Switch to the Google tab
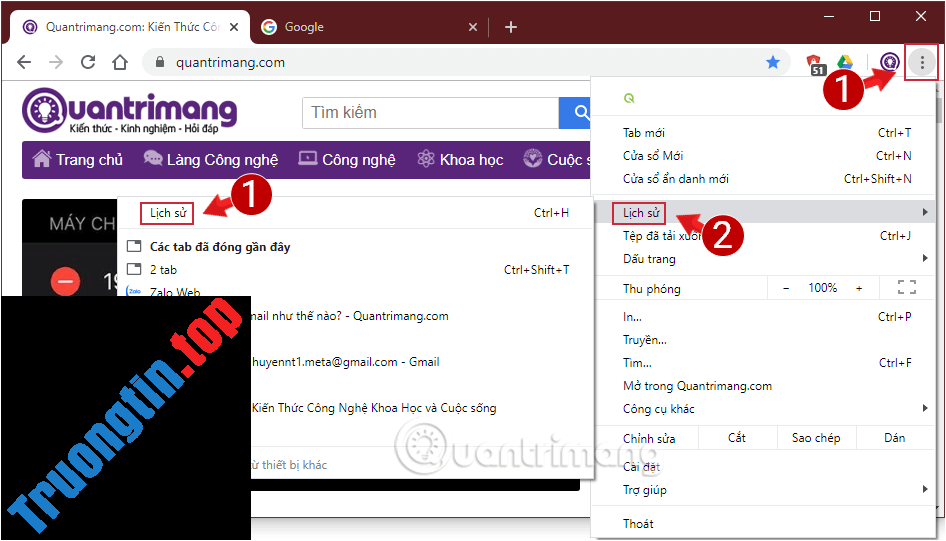 click(x=368, y=27)
